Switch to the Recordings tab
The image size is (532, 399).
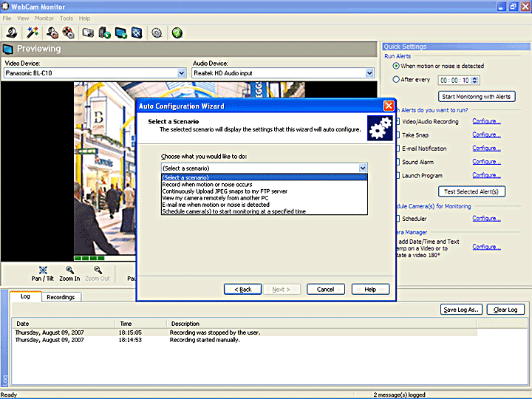click(61, 297)
